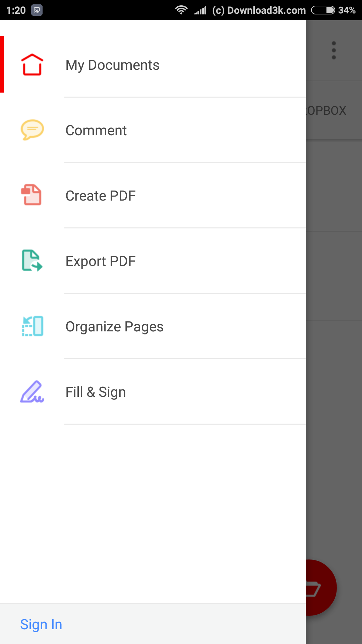Open the Export PDF icon

[x=32, y=261]
